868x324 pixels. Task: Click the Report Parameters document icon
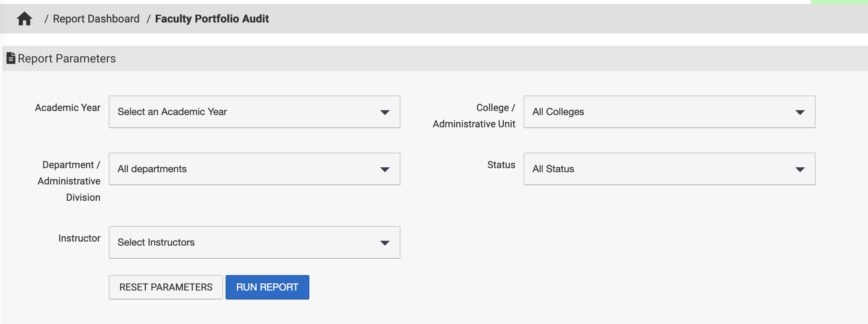pyautogui.click(x=11, y=58)
